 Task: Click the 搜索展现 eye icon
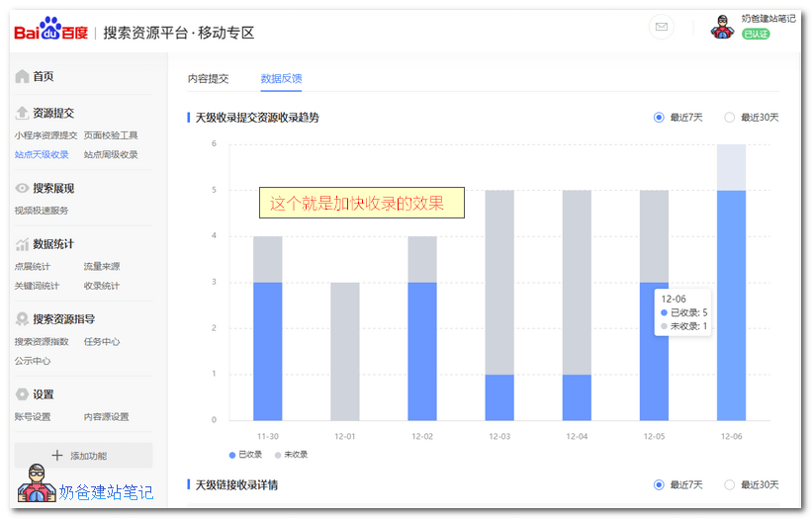pos(22,188)
